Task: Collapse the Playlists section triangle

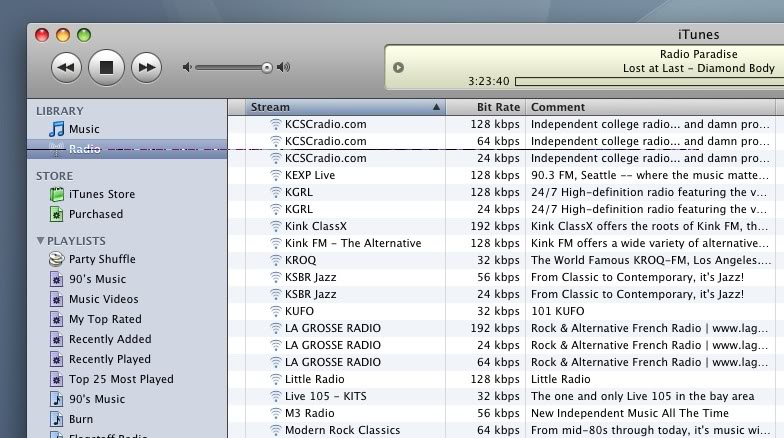Action: point(40,240)
